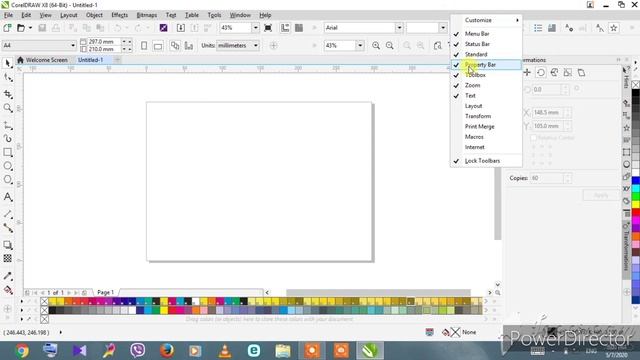Click the Page 1 tab
Screen dimensions: 640x360
tap(105, 292)
